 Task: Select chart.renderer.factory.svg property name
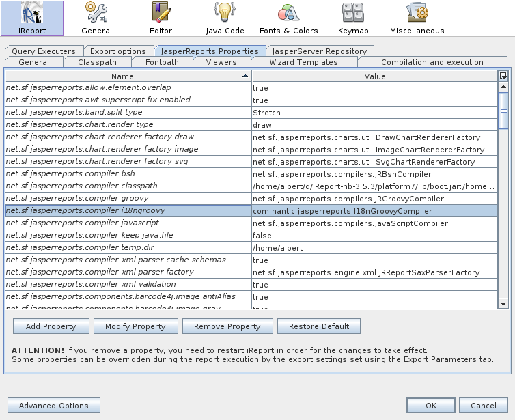click(x=128, y=161)
